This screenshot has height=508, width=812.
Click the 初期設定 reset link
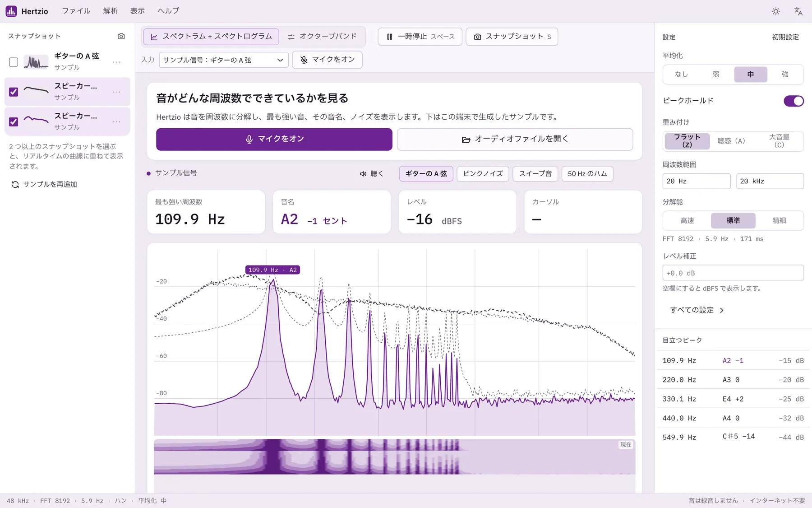(785, 37)
